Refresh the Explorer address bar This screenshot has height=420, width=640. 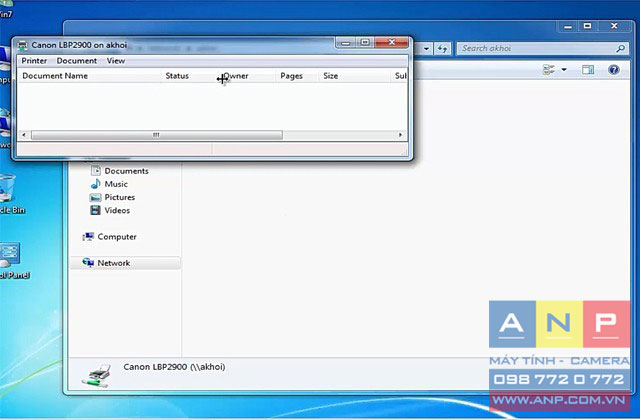click(442, 49)
